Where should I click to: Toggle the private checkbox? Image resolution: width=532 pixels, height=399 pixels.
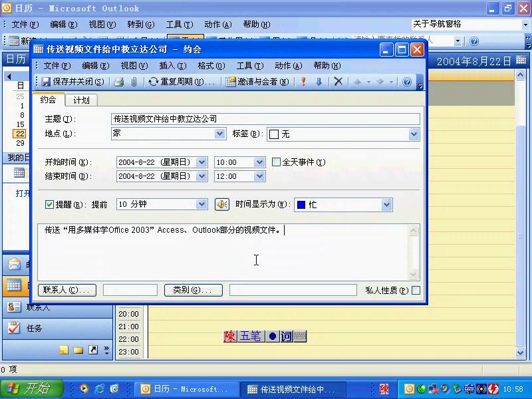(x=416, y=291)
